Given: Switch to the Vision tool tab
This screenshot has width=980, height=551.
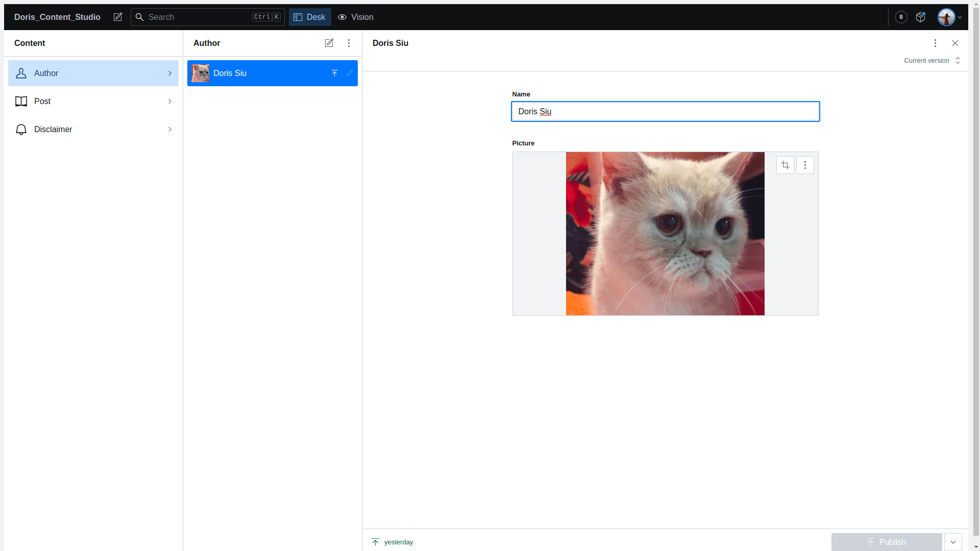Looking at the screenshot, I should [356, 17].
